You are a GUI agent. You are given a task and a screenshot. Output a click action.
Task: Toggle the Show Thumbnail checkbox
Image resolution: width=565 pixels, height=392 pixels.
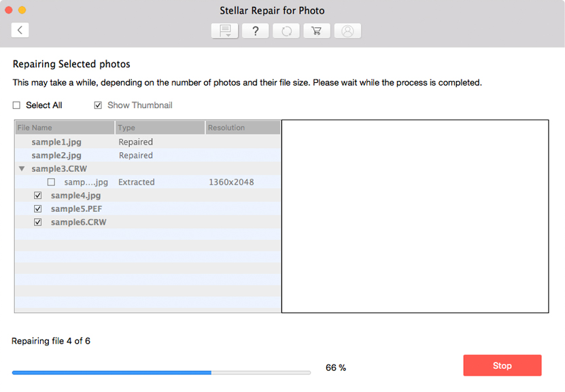98,105
